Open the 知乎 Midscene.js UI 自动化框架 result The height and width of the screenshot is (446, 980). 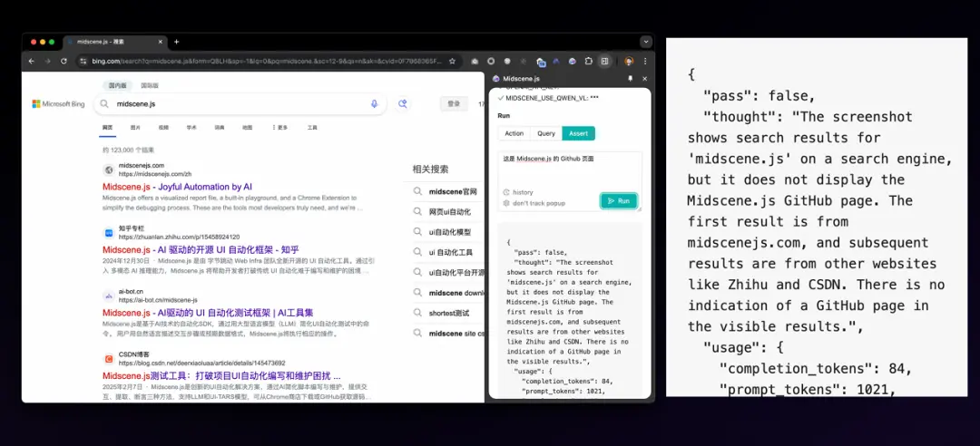201,250
